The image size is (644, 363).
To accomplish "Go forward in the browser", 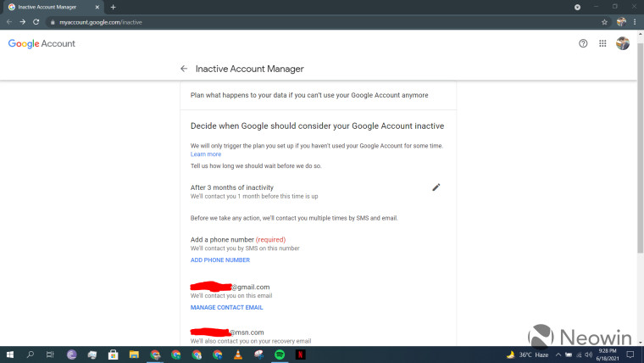I will [x=23, y=22].
